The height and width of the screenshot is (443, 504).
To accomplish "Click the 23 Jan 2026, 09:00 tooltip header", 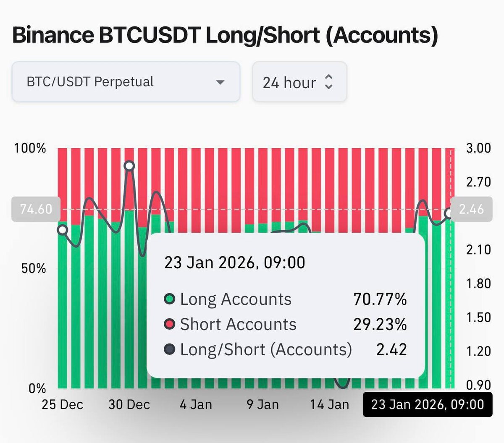I will click(234, 263).
